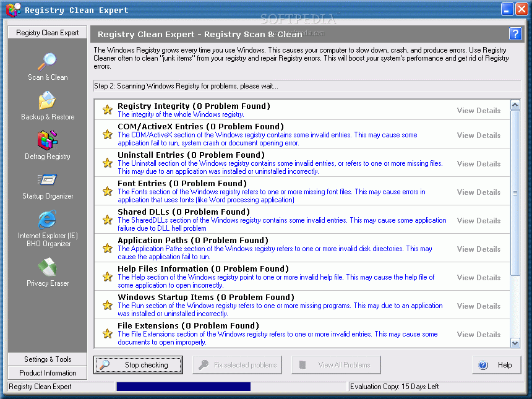This screenshot has width=532, height=399.
Task: Click the star icon beside Registry Integrity
Action: (108, 110)
